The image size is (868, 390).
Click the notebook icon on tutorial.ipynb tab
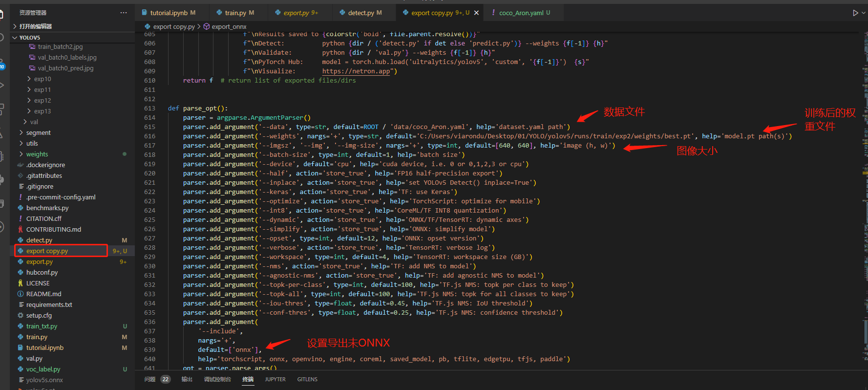pyautogui.click(x=145, y=13)
